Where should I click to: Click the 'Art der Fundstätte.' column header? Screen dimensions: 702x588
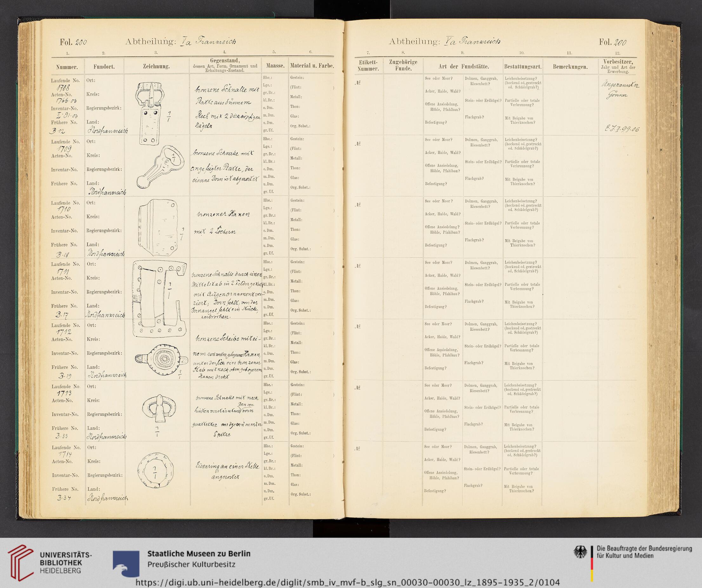[x=463, y=67]
